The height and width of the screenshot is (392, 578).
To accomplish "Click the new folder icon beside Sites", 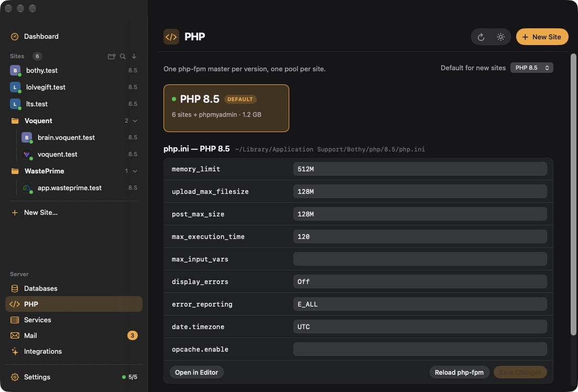I will pos(111,57).
